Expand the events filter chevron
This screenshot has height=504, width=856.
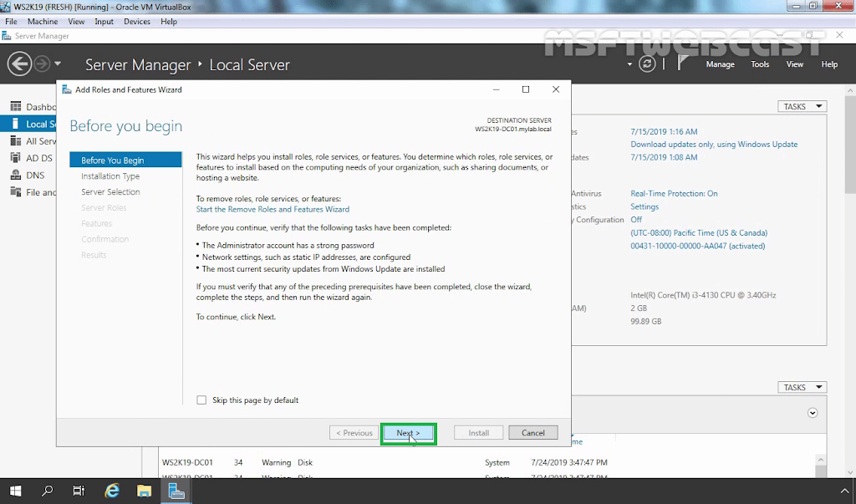point(813,413)
